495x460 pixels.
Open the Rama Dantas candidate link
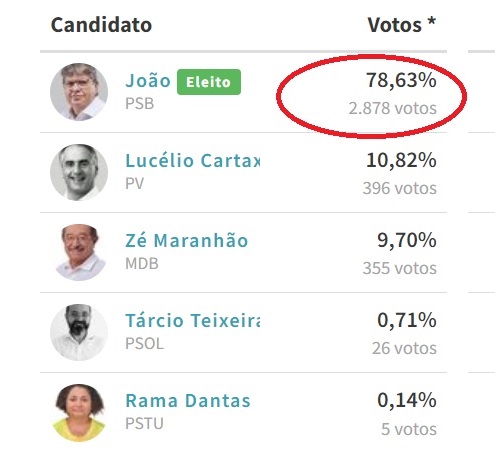(188, 400)
